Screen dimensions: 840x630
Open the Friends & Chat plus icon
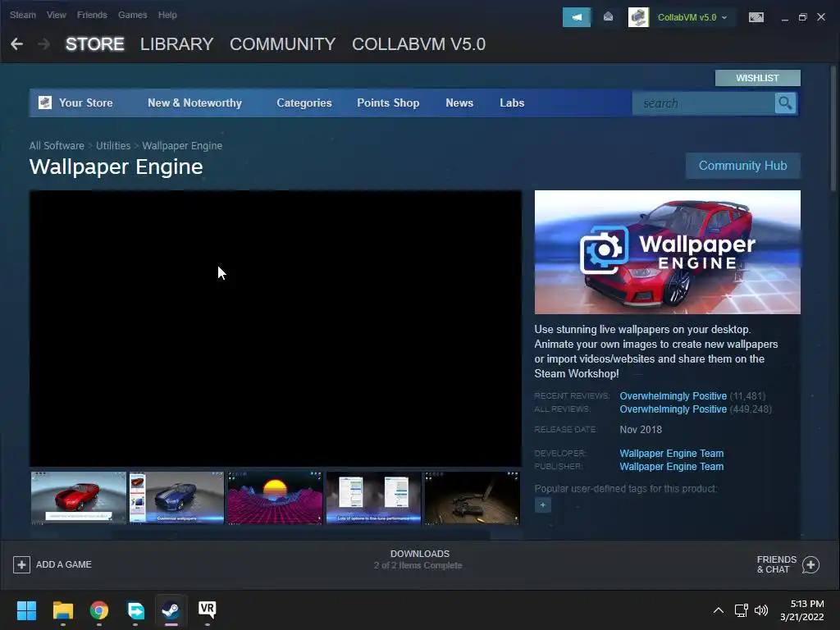tap(810, 564)
